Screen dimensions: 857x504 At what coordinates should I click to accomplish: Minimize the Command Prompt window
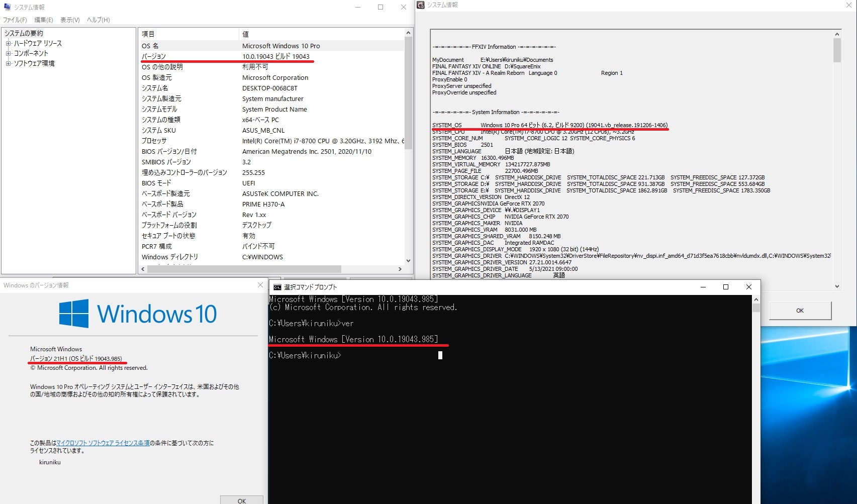click(x=703, y=287)
